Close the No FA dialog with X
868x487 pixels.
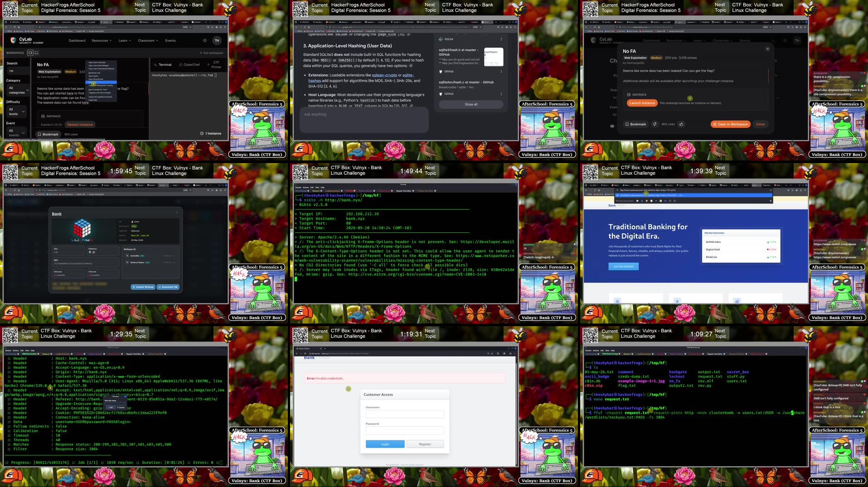(x=767, y=49)
